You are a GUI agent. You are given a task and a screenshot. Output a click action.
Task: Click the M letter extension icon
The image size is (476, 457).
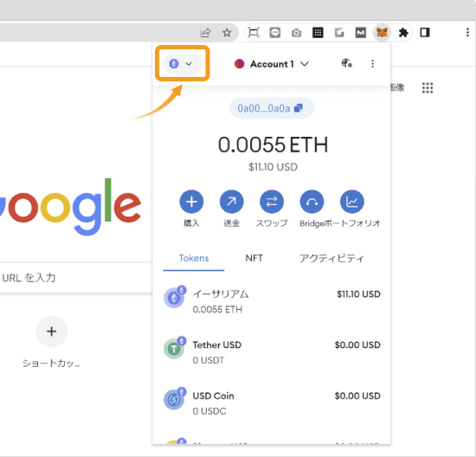click(x=361, y=32)
